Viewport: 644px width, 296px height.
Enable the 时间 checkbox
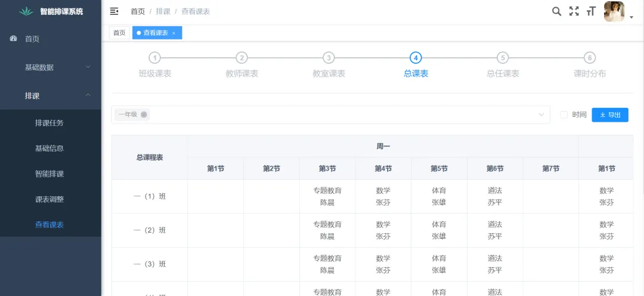point(563,115)
